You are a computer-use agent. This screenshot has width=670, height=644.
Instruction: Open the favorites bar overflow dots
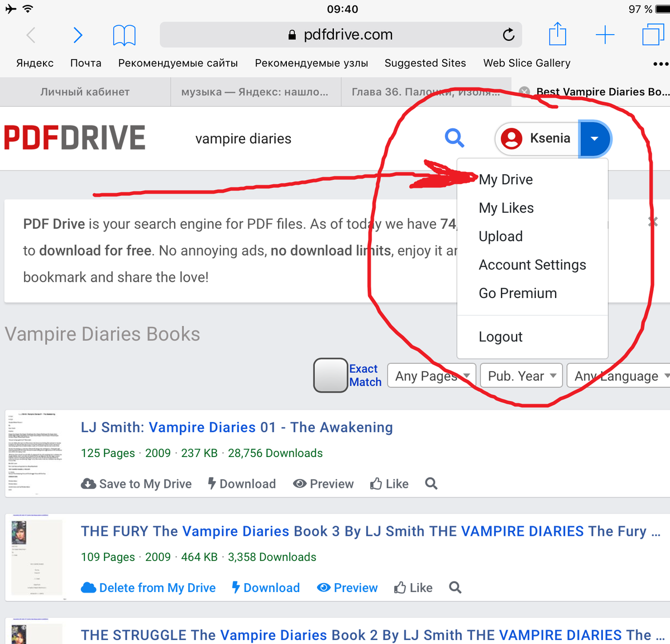point(661,64)
